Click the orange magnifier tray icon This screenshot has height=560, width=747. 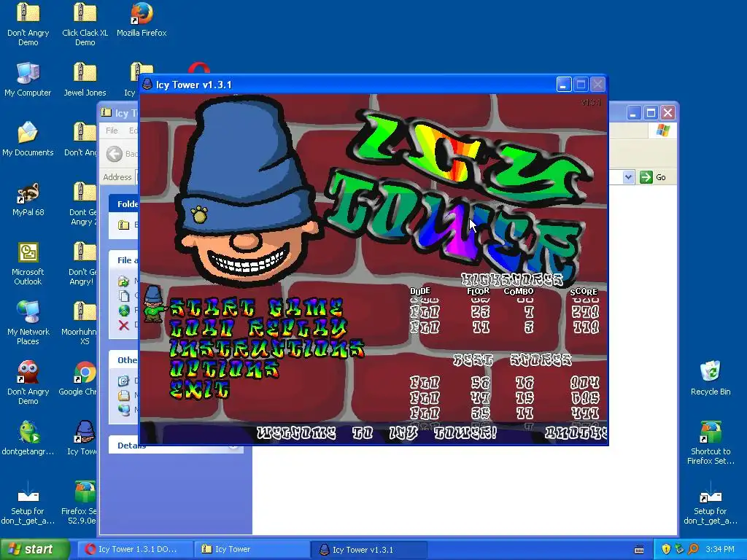pos(693,549)
